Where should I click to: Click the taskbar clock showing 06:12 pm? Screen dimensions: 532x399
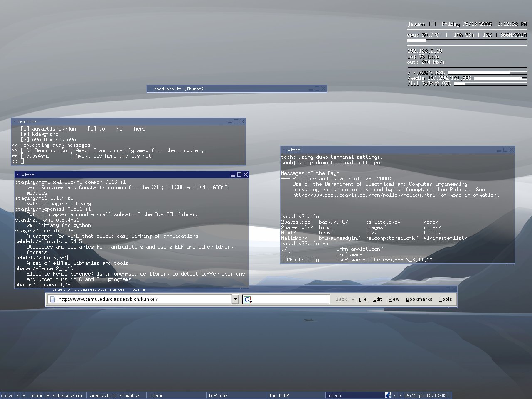point(426,395)
